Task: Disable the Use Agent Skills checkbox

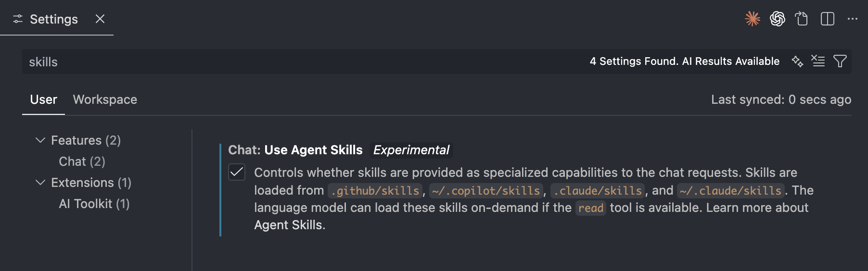Action: [237, 172]
